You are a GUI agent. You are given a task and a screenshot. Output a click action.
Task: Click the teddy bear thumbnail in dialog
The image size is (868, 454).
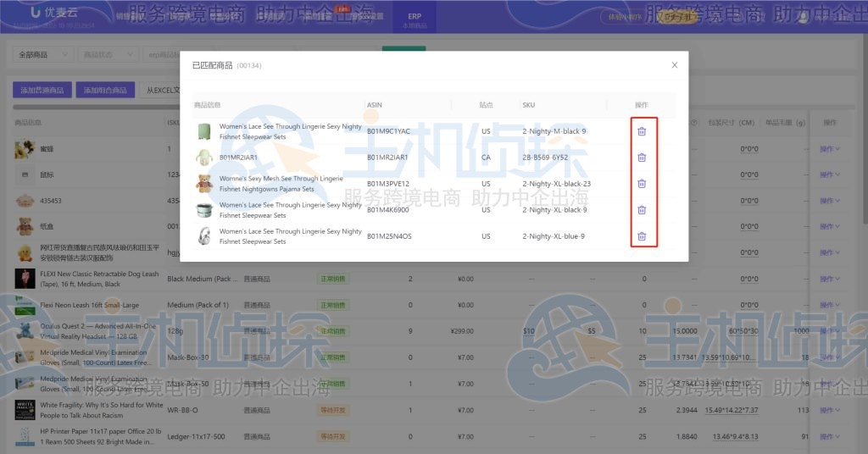point(203,184)
